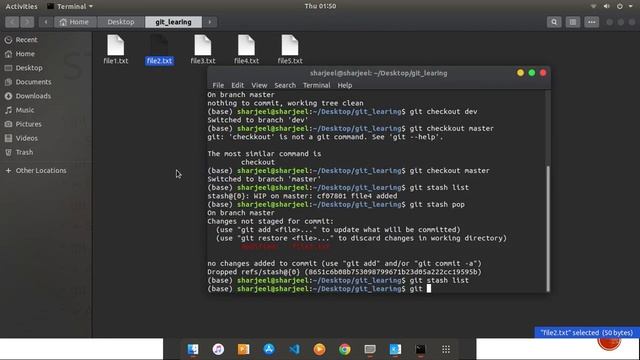The image size is (640, 360).
Task: Click the search icon in file manager toolbar
Action: [x=554, y=22]
